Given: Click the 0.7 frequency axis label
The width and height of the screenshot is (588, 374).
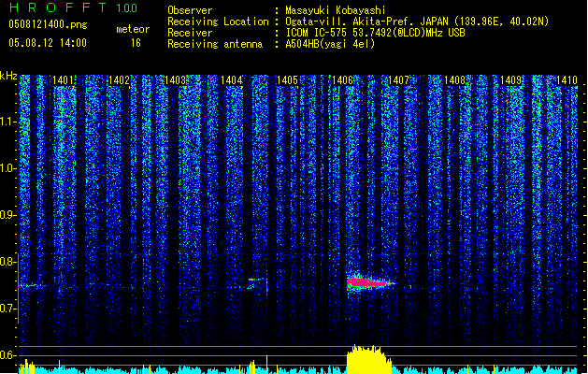Looking at the screenshot, I should (x=8, y=309).
